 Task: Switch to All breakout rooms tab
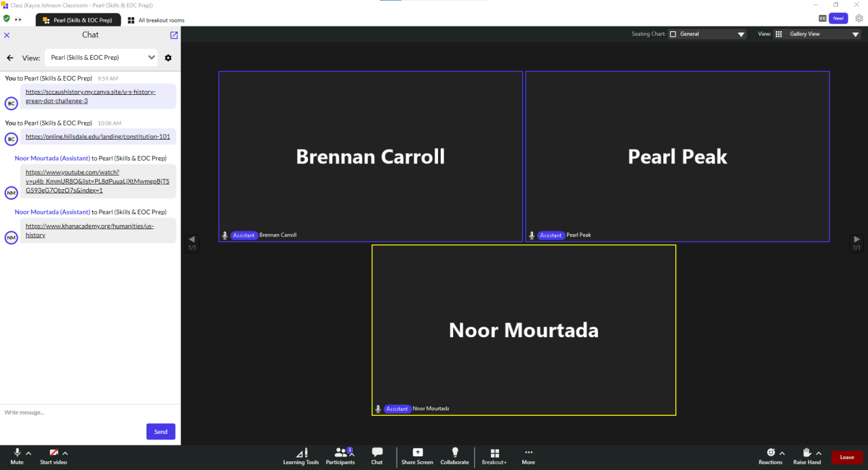point(156,20)
